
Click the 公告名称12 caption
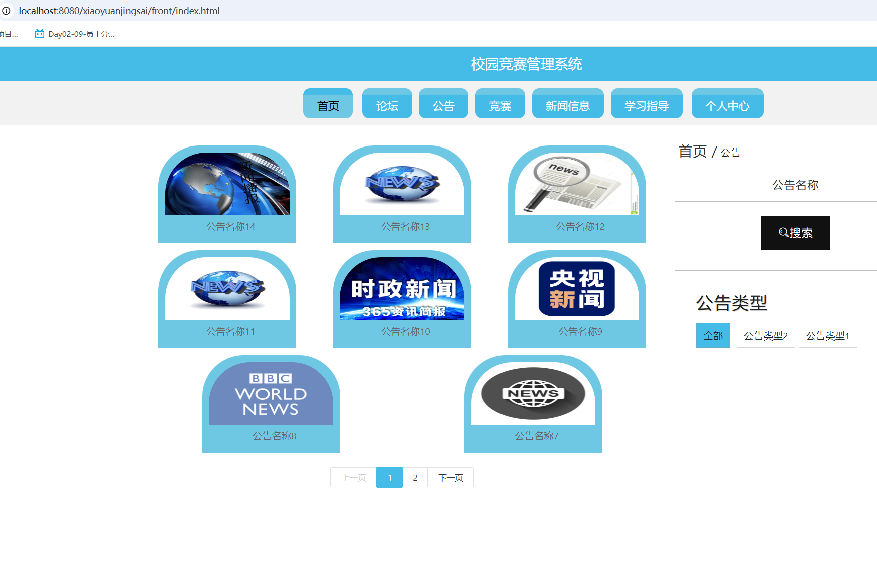pyautogui.click(x=580, y=227)
